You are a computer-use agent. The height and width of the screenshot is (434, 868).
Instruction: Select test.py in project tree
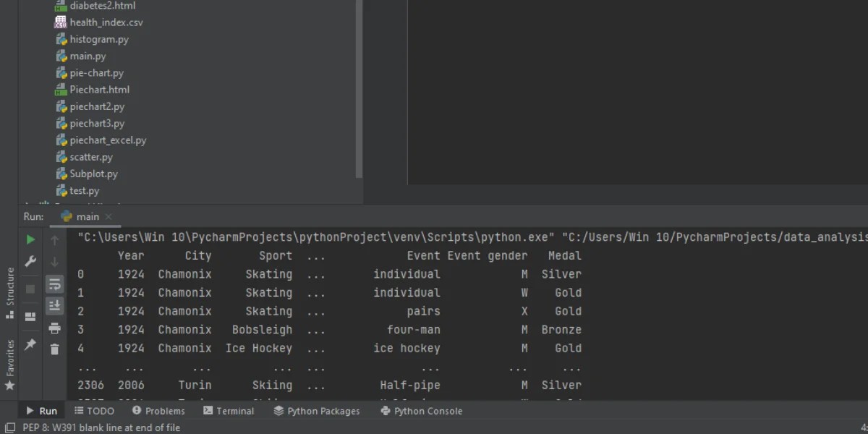(x=77, y=191)
